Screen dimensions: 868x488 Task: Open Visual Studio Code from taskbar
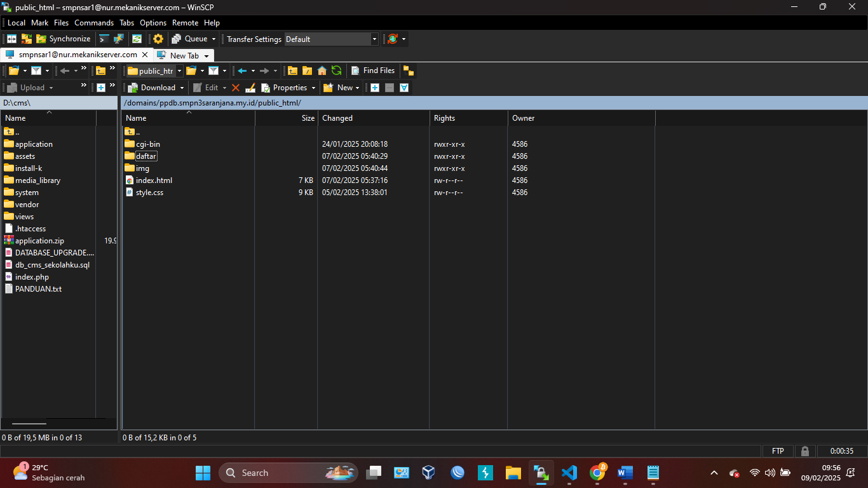[x=569, y=473]
